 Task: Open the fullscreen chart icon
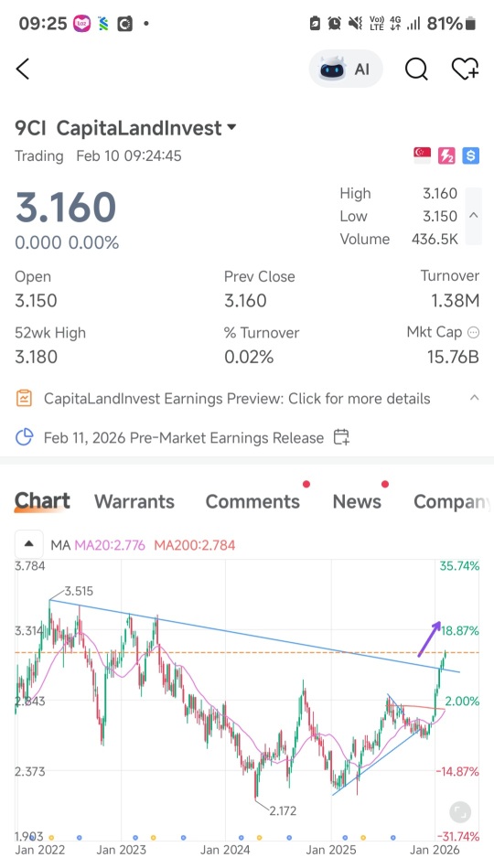tap(459, 812)
